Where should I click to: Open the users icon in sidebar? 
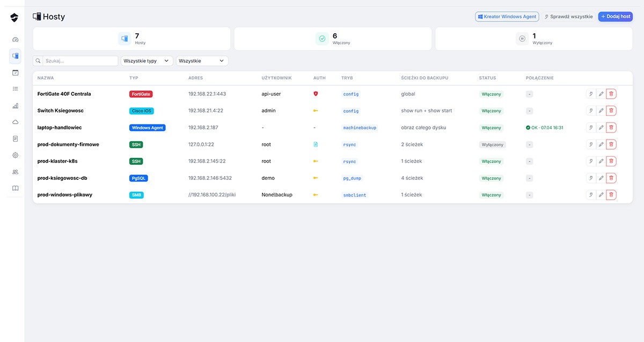(15, 172)
